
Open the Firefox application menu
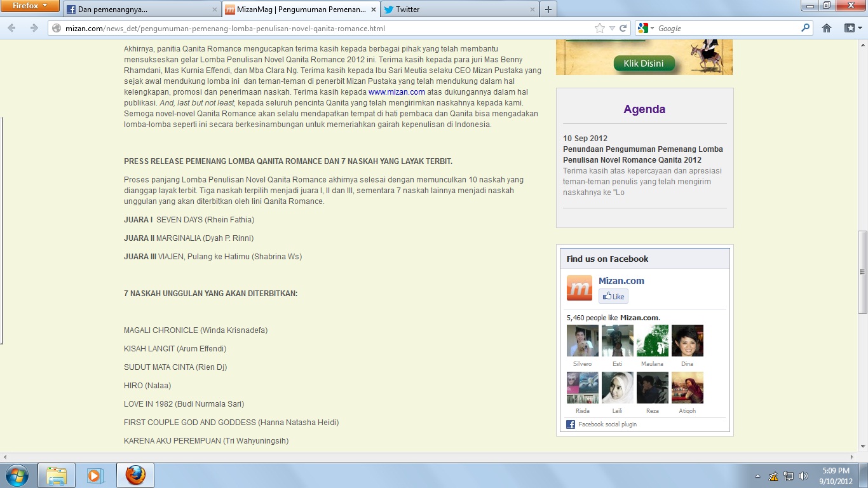(x=31, y=6)
